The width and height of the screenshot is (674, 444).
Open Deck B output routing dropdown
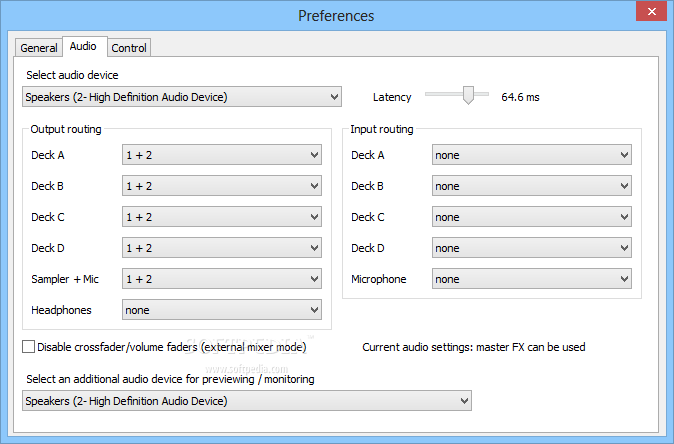222,186
